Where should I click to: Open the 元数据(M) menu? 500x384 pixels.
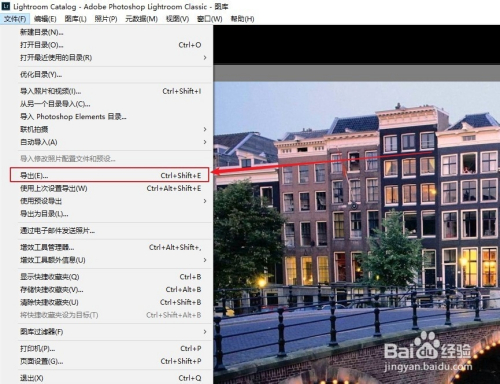141,19
